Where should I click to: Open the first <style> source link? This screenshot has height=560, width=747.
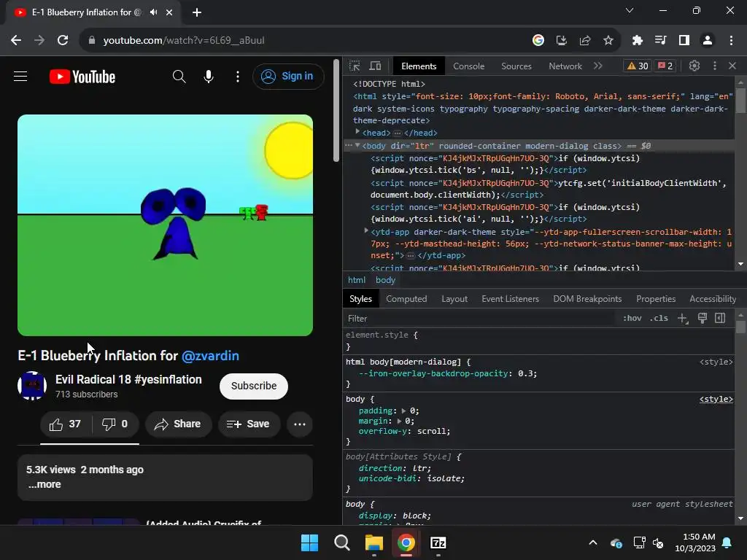click(x=716, y=362)
